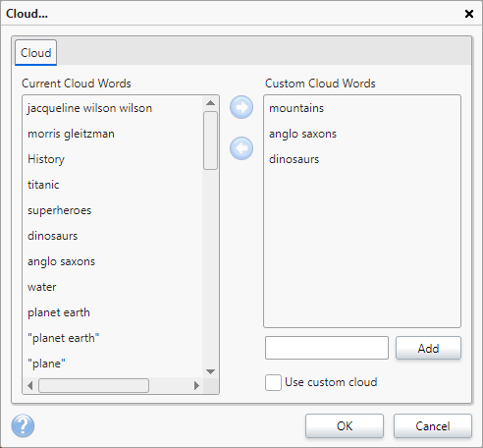Close the Cloud dialog with the X

tap(469, 14)
